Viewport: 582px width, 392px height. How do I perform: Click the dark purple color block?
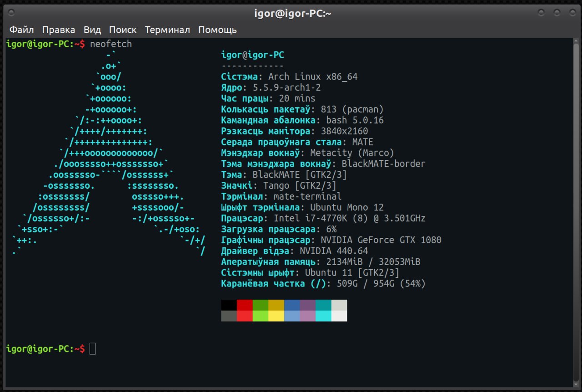click(x=308, y=305)
